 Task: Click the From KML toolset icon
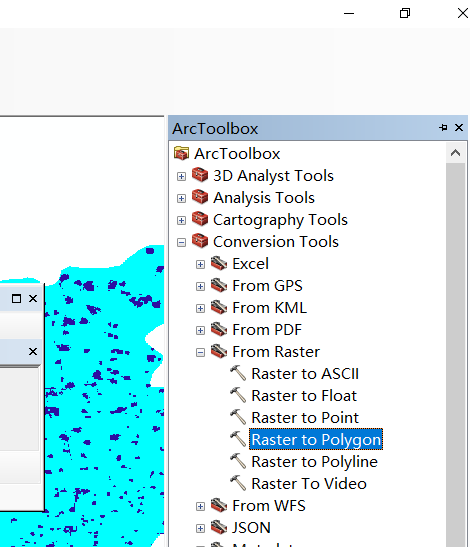coord(219,307)
